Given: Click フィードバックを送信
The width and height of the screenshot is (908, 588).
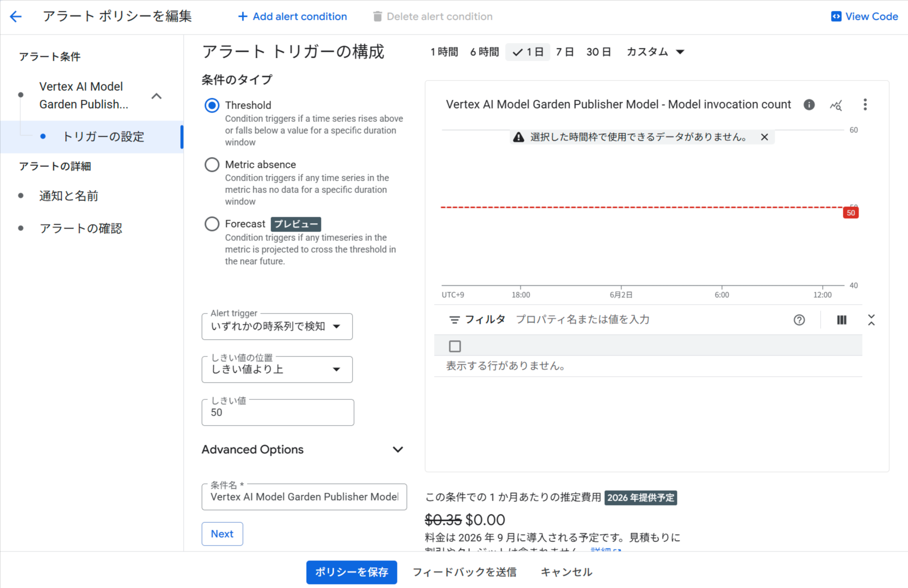Looking at the screenshot, I should [464, 572].
